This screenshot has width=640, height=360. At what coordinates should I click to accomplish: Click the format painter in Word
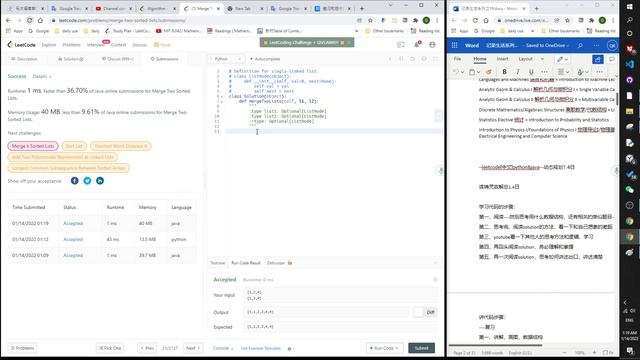[x=489, y=72]
